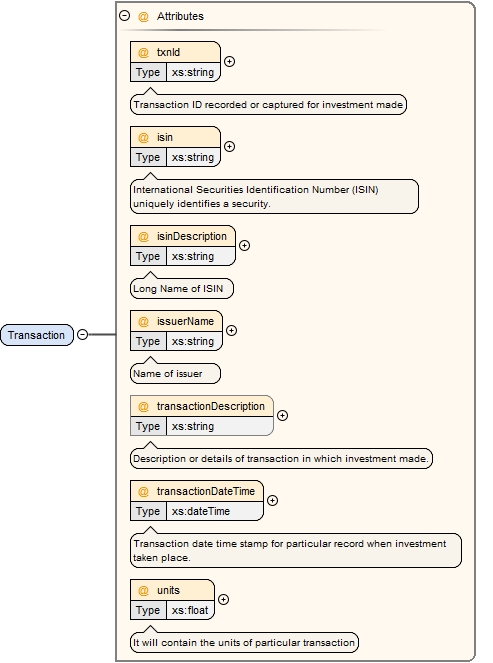
Task: Expand the transactionDescription attribute details
Action: click(282, 416)
